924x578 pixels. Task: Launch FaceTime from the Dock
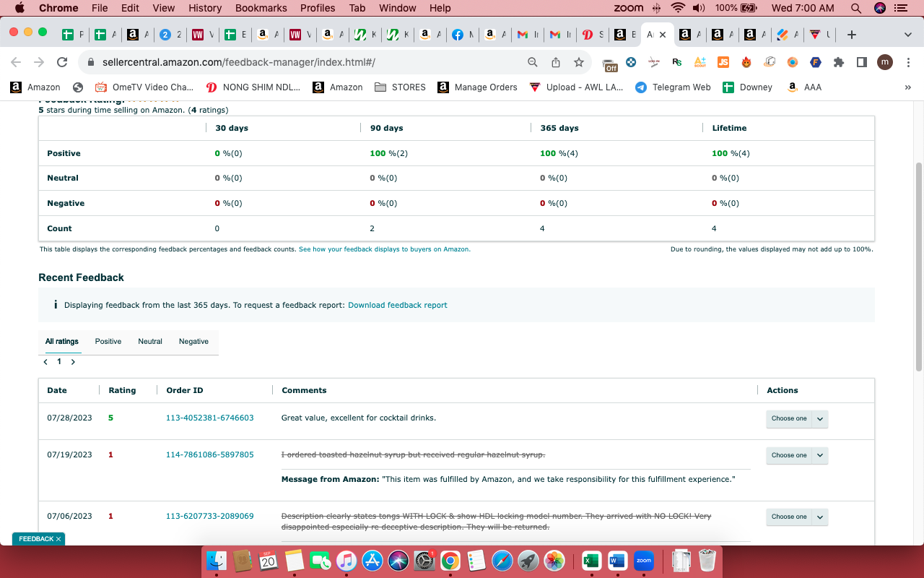(x=320, y=560)
